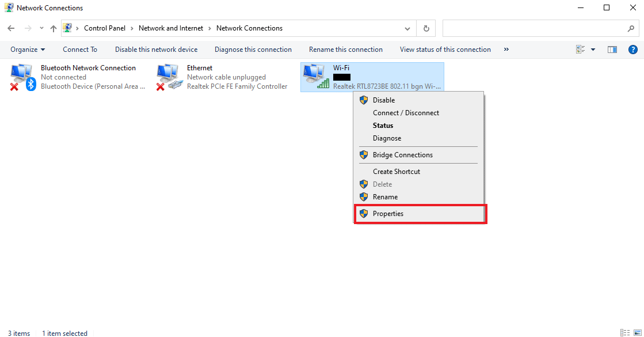Open the Help question mark icon

632,50
